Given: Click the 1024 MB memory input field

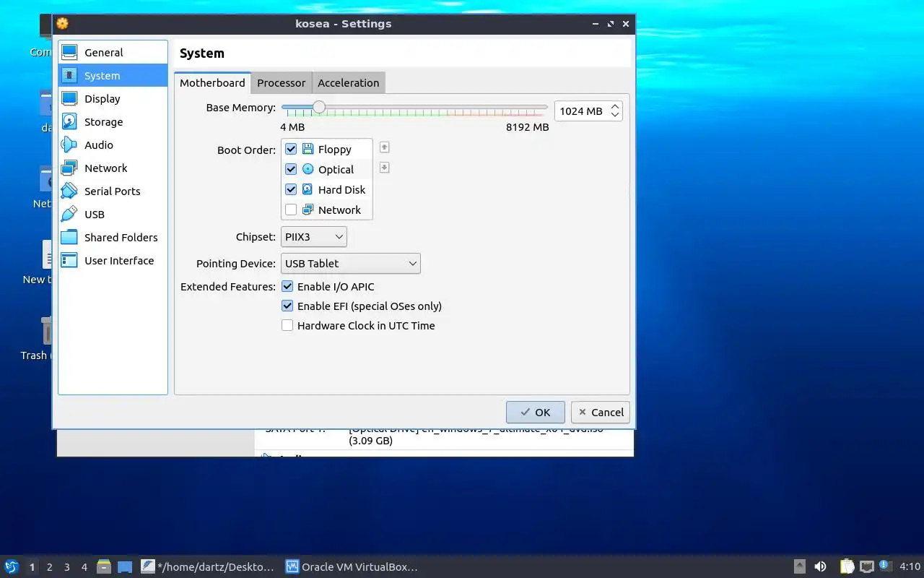Looking at the screenshot, I should [581, 111].
